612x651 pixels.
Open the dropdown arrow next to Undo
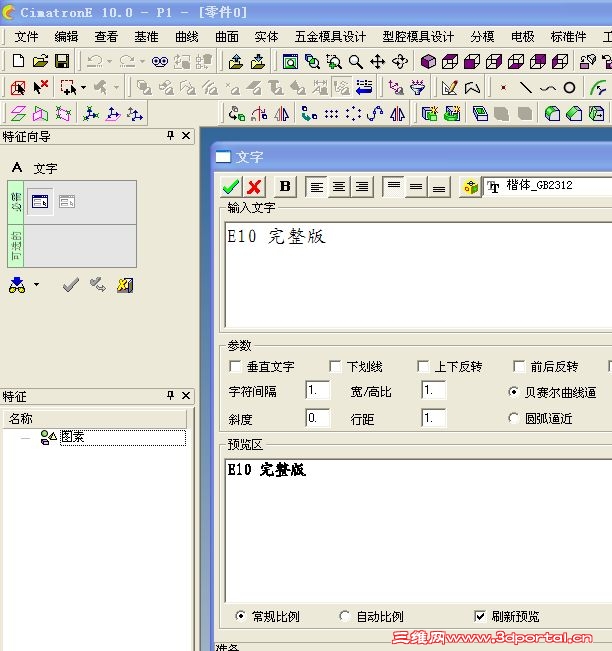click(x=110, y=62)
